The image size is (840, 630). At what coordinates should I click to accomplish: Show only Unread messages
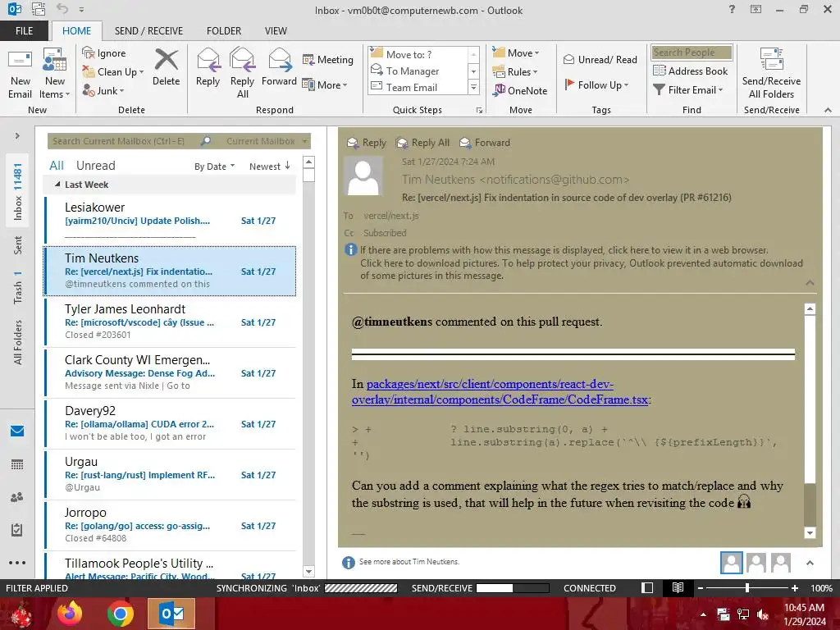pos(95,166)
